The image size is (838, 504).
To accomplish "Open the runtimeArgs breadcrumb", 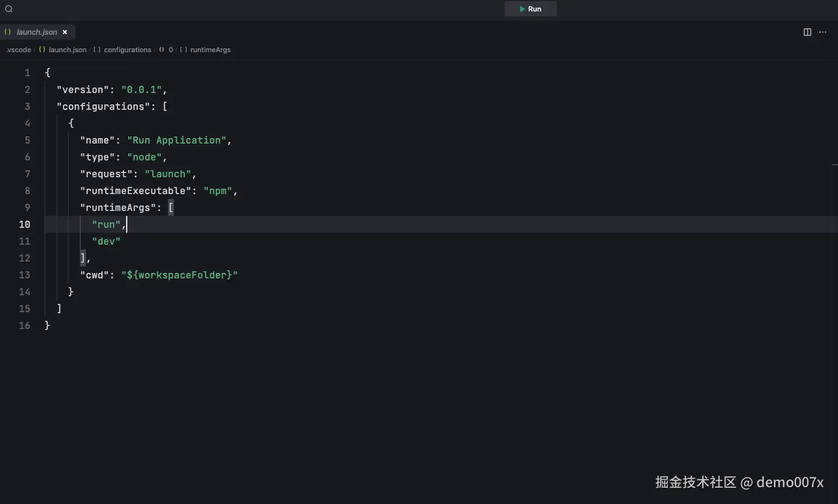I will tap(210, 49).
